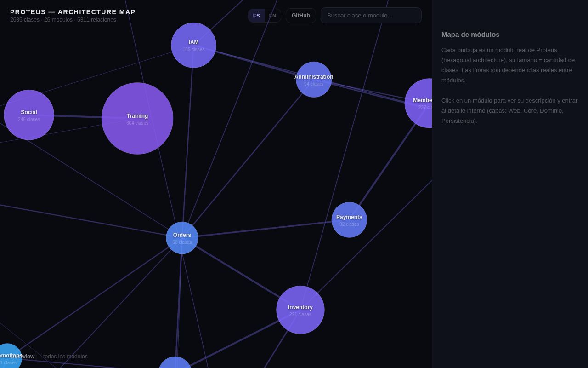
Task: Switch language to EN
Action: pyautogui.click(x=272, y=16)
